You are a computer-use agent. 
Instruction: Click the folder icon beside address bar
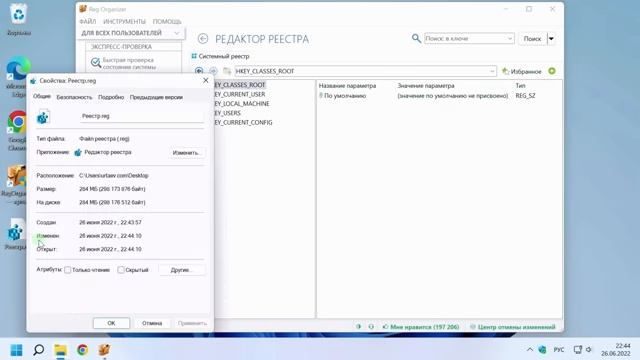227,71
